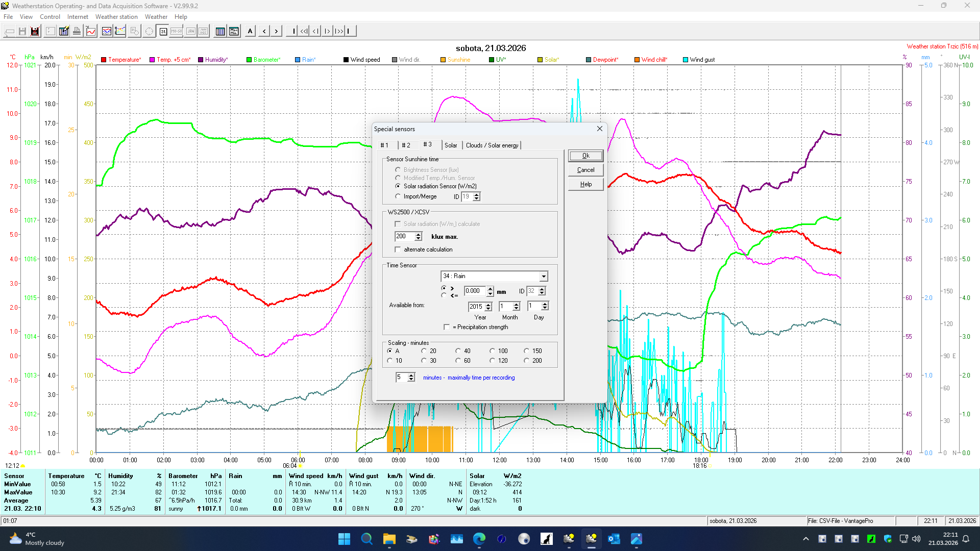Select the '20' scaling minutes option
Screen dimensions: 980x551
point(424,350)
